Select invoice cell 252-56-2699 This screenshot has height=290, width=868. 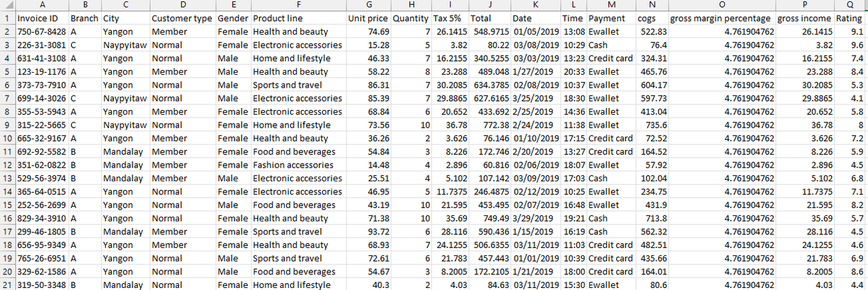point(41,205)
